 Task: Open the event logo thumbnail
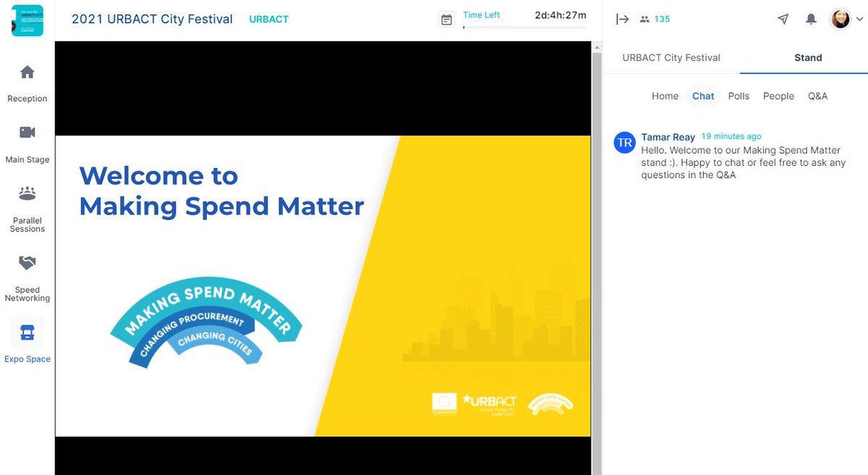[x=27, y=20]
